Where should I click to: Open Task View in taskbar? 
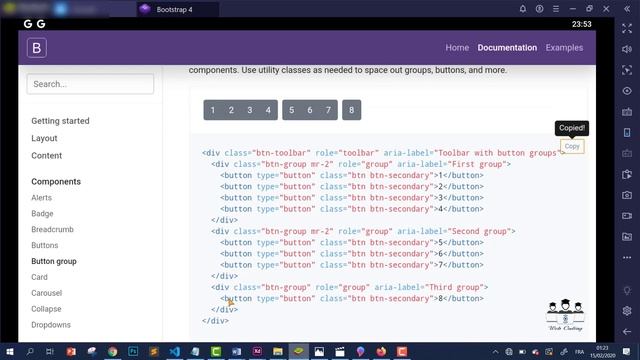pos(50,351)
